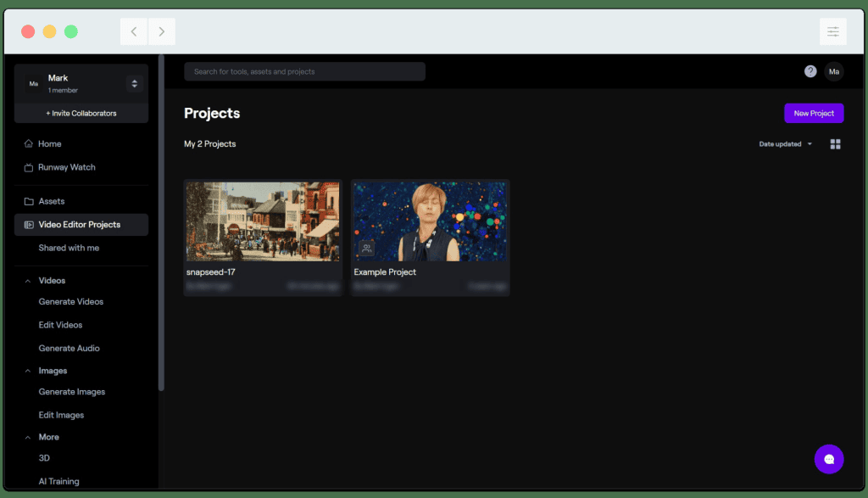Open Runway Watch via TV icon

(x=29, y=168)
